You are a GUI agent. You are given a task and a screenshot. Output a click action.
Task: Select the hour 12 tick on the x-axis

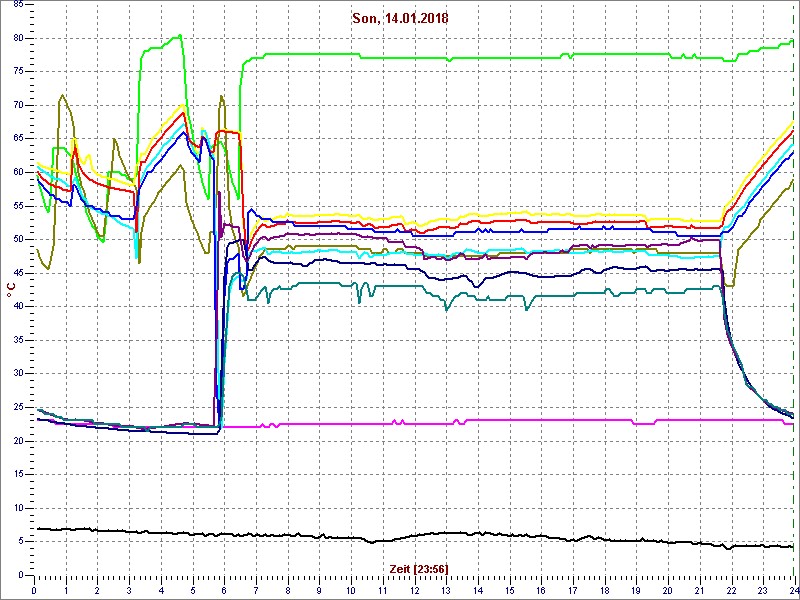[x=414, y=590]
